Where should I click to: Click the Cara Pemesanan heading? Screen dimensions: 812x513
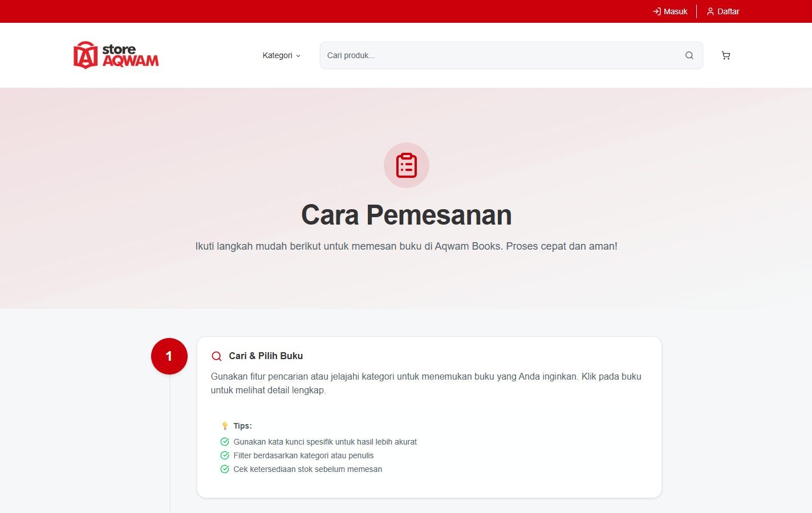407,215
